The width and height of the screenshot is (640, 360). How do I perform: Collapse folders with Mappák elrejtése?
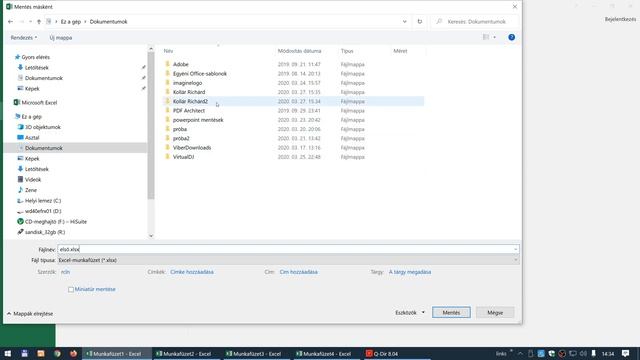point(30,314)
